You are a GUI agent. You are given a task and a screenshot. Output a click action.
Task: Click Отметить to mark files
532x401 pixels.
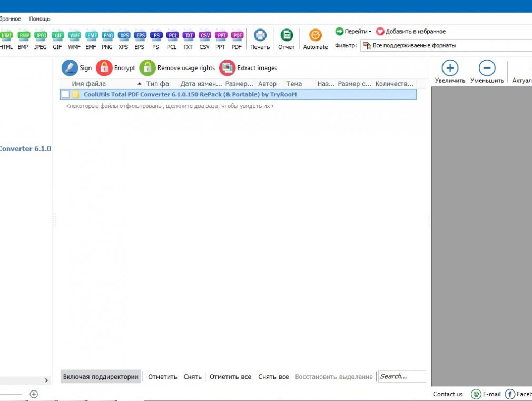[163, 377]
